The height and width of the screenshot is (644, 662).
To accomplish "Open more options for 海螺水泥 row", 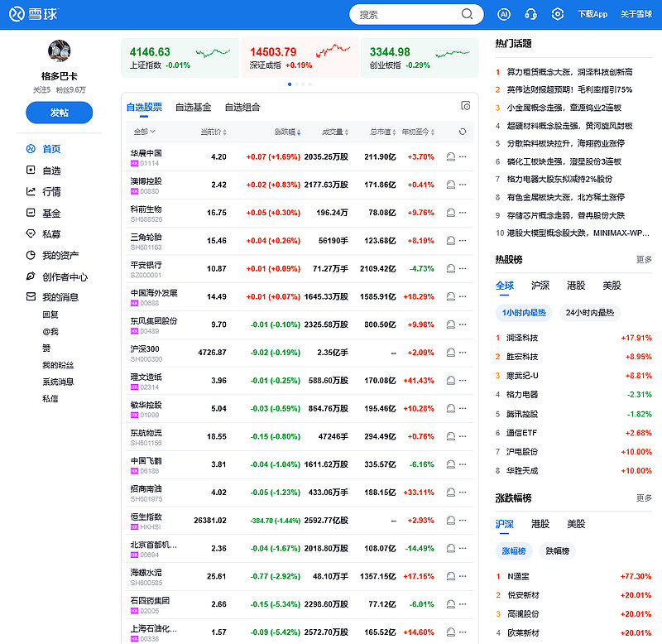I will coord(463,576).
